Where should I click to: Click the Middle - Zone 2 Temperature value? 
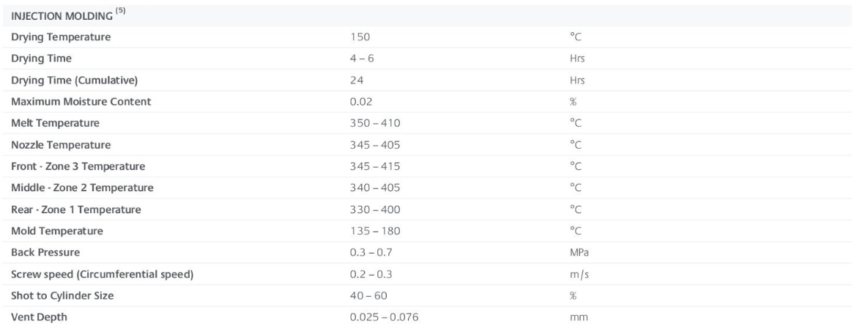pos(375,188)
